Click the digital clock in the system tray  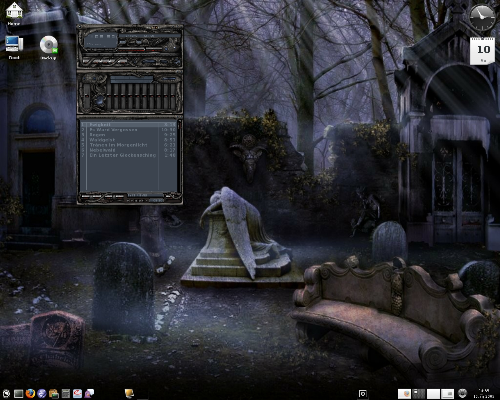484,393
